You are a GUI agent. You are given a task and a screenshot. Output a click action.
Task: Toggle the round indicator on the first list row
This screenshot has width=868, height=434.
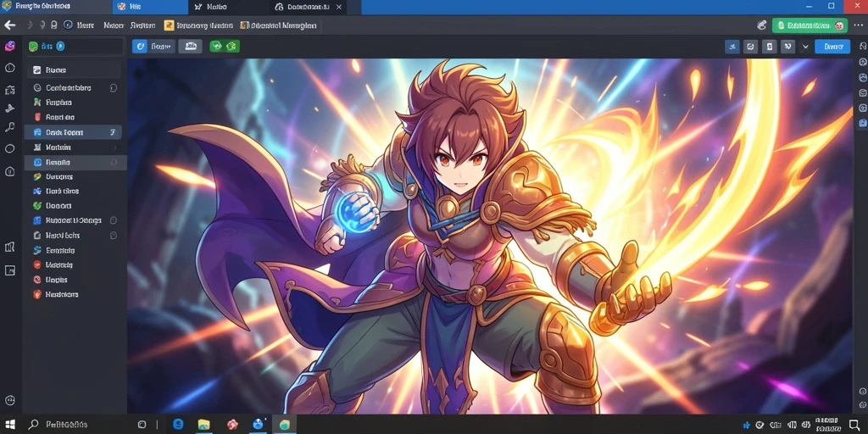pos(114,87)
